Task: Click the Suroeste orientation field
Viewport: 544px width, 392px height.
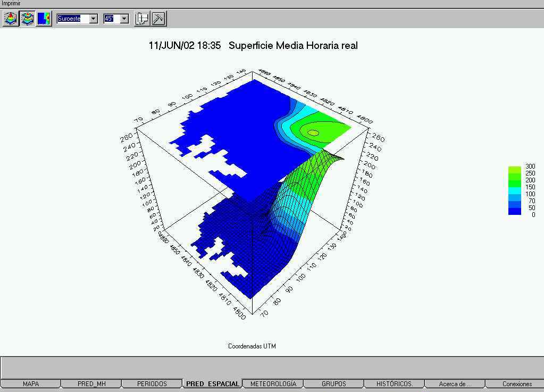Action: pyautogui.click(x=73, y=19)
